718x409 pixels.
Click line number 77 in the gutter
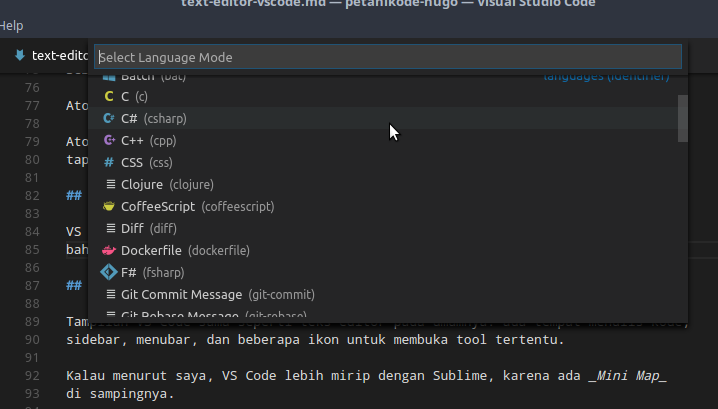tap(32, 106)
